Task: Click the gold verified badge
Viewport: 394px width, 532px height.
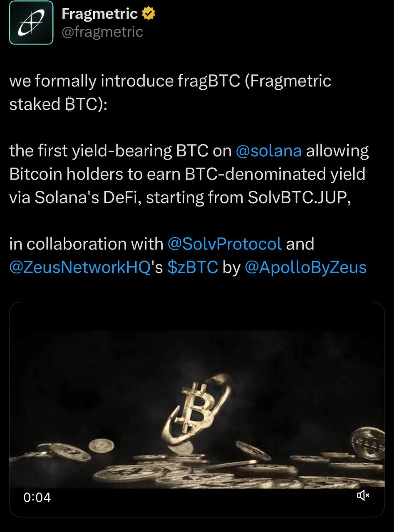Action: pyautogui.click(x=149, y=14)
